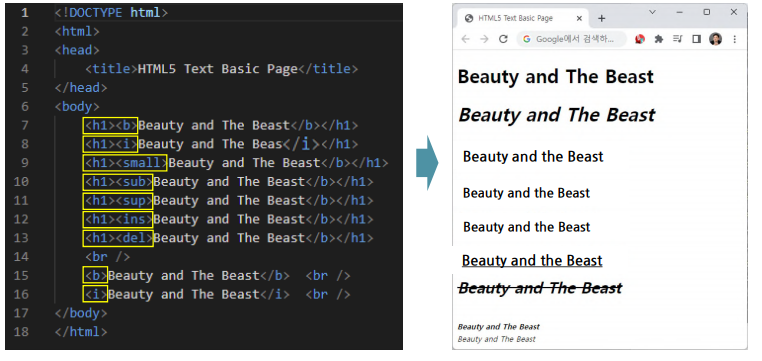Click the title text HTML5 Text Basic Page
The height and width of the screenshot is (361, 762).
218,69
